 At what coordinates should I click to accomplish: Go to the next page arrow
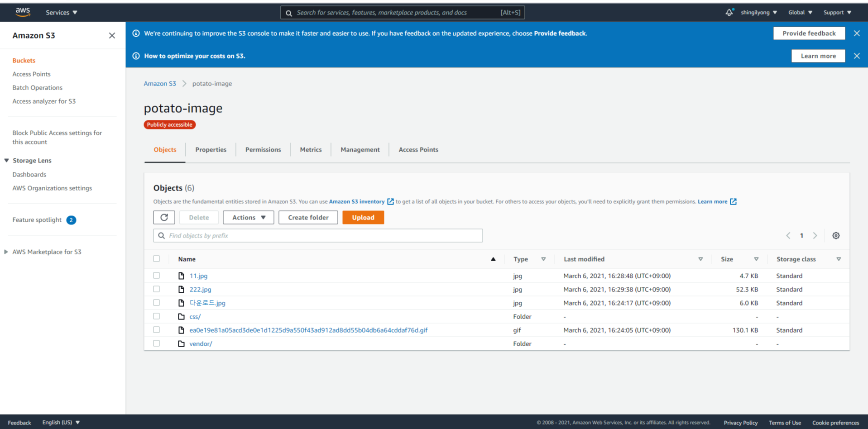coord(815,235)
